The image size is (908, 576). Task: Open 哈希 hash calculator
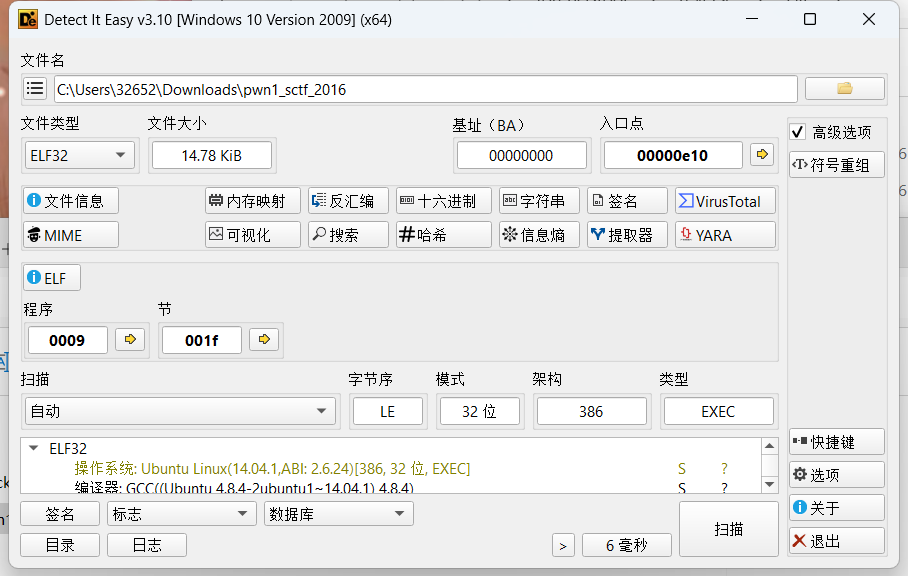pos(444,235)
